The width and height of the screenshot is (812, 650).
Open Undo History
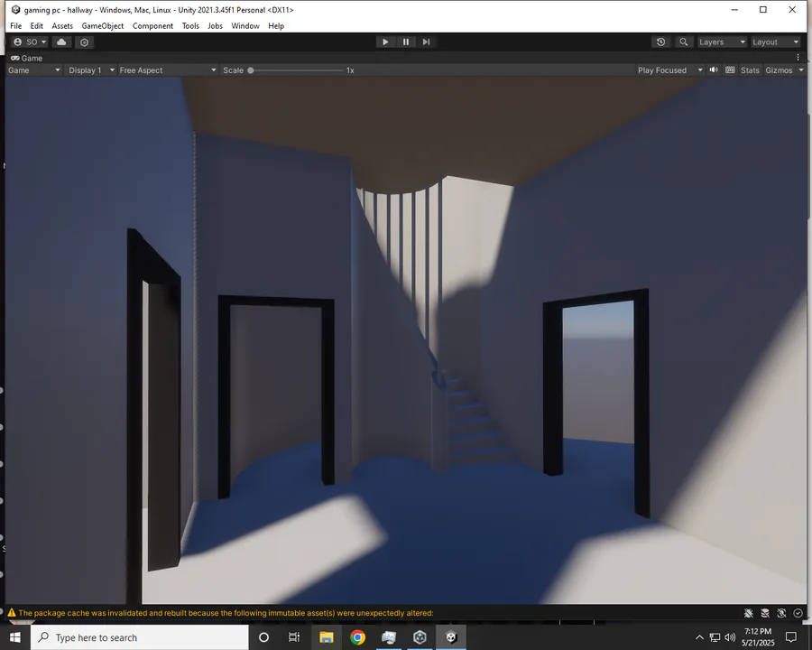[x=660, y=42]
